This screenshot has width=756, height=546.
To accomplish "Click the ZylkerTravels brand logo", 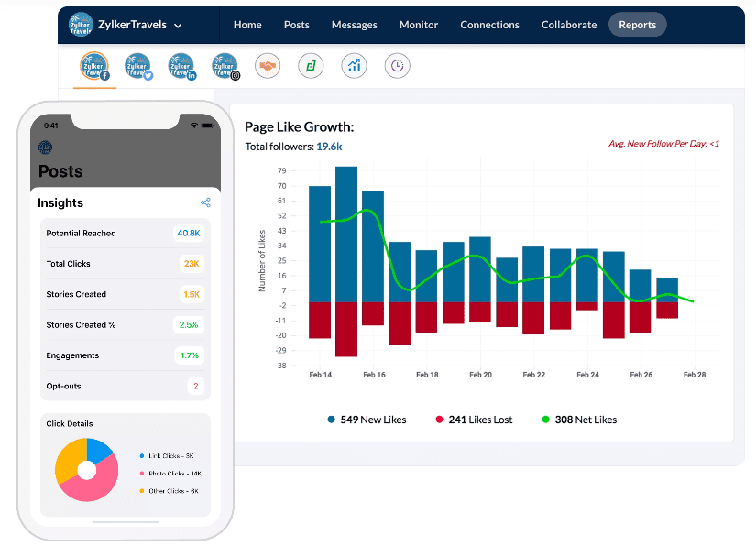I will [x=81, y=25].
